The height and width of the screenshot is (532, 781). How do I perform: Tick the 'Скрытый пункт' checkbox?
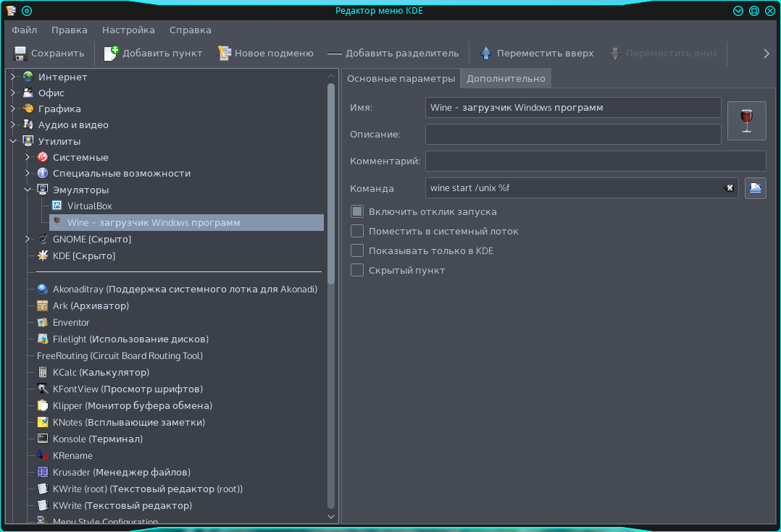coord(357,270)
